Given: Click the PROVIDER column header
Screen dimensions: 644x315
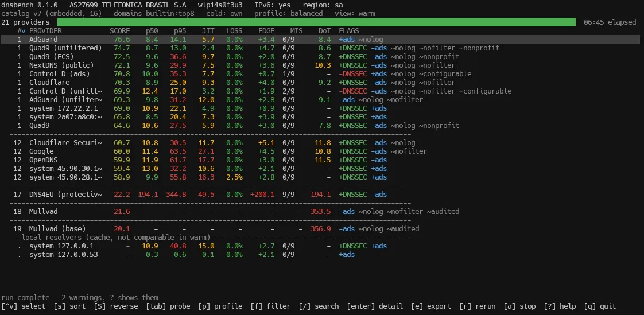Looking at the screenshot, I should click(45, 31).
